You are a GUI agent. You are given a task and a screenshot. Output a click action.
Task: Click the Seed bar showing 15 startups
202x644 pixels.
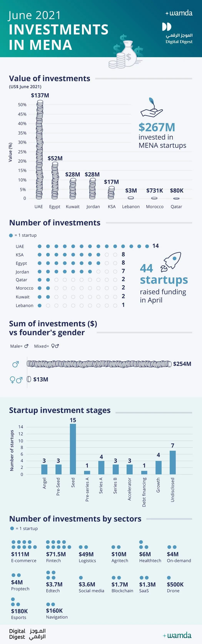73,449
